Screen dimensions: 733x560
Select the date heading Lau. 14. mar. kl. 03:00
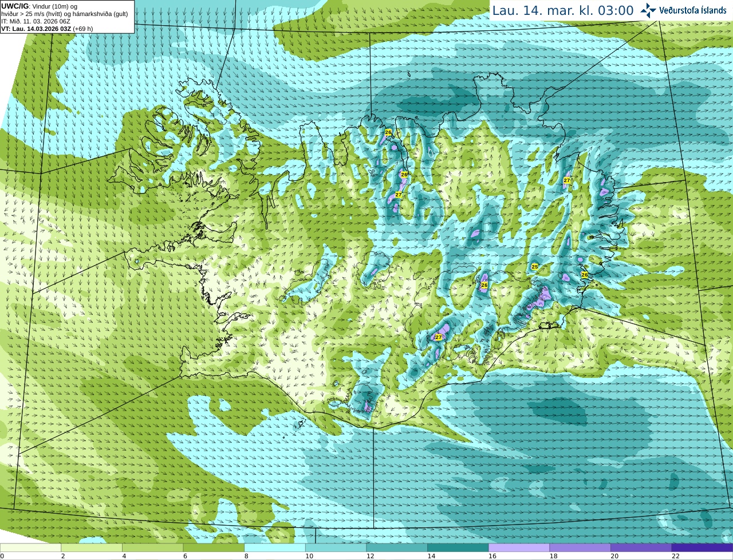coord(563,10)
